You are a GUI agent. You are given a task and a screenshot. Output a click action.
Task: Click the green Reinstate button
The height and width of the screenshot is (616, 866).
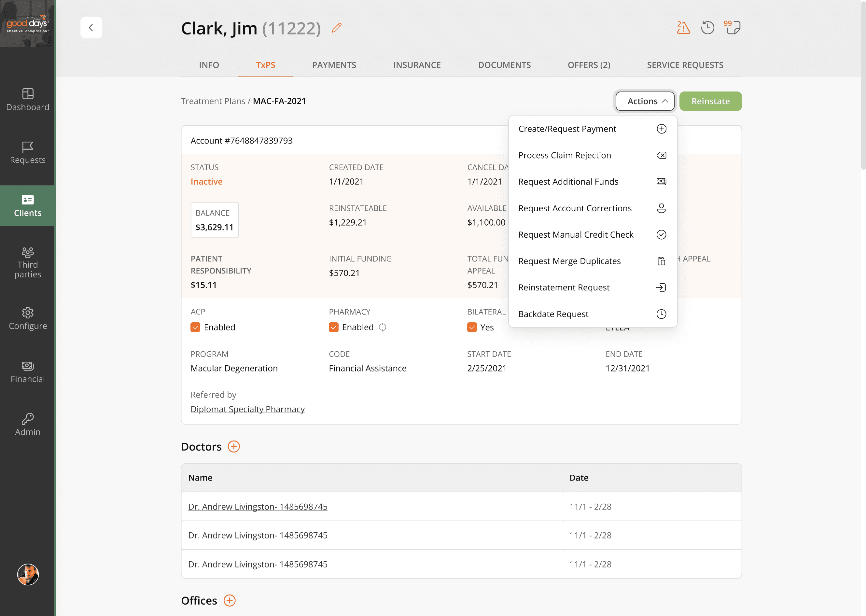[710, 101]
